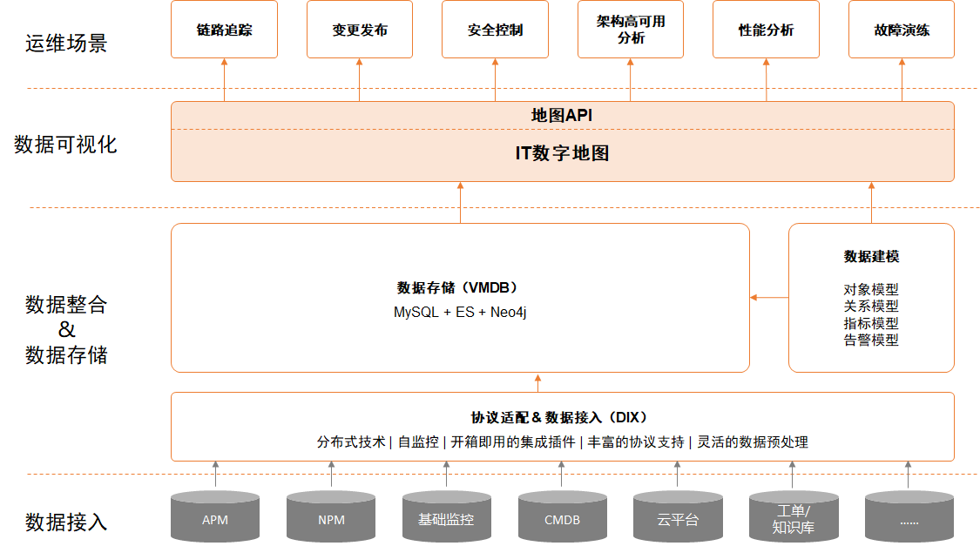Open the 性能分析 scenario
Screen dimensions: 980x546
coord(765,29)
